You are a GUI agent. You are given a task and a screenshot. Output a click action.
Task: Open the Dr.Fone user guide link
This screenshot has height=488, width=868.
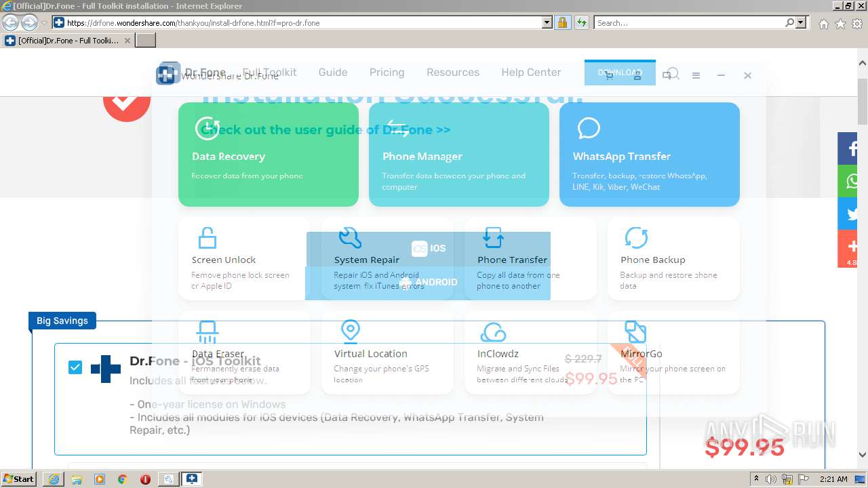click(x=325, y=129)
